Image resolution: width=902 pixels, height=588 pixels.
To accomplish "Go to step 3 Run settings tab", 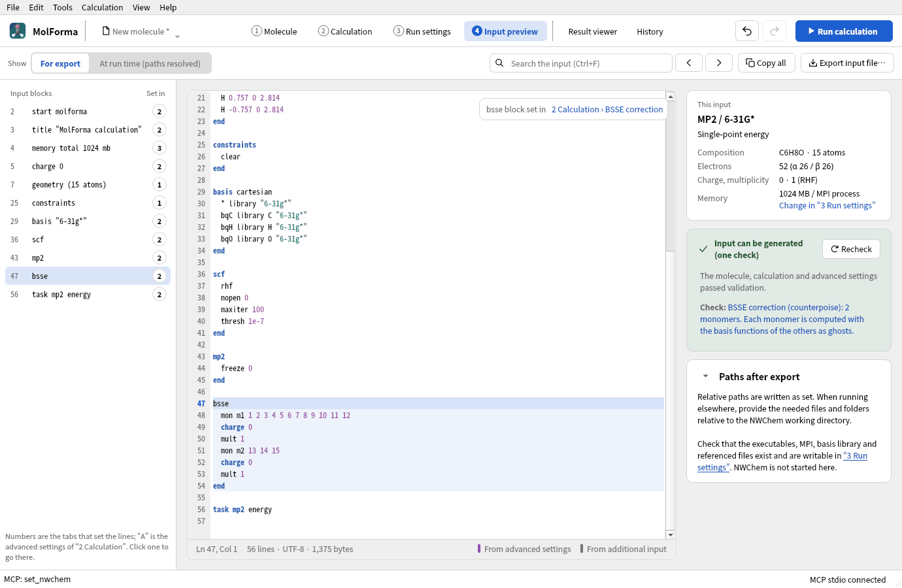I will tap(422, 31).
